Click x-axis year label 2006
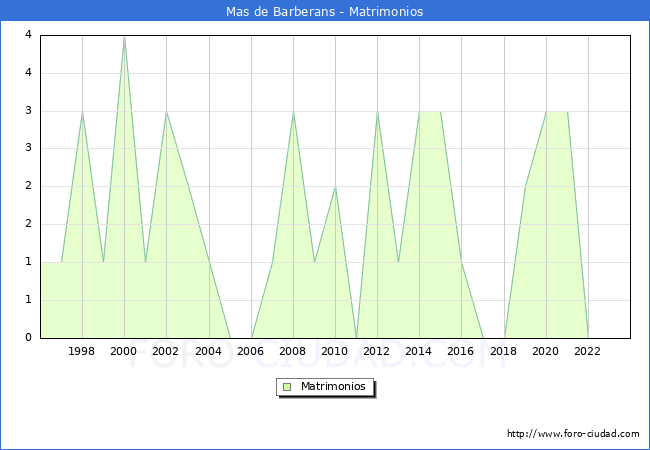The height and width of the screenshot is (450, 650). tap(250, 351)
